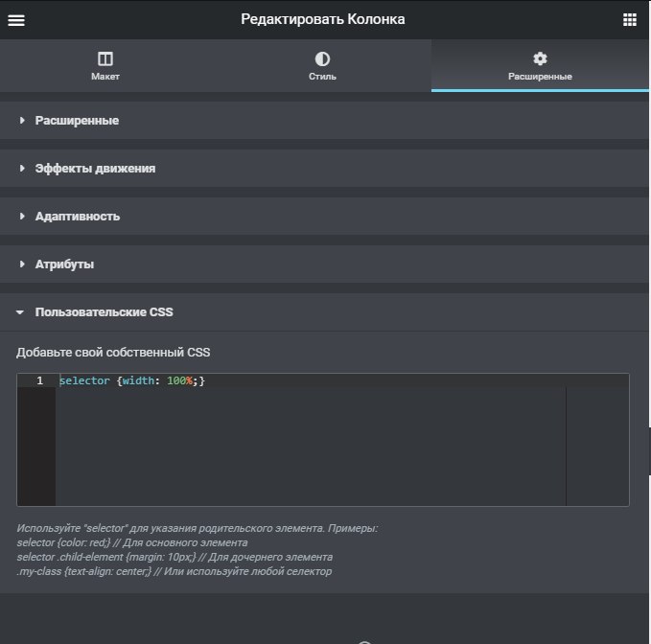Click the 'width' property in CSS code
The width and height of the screenshot is (651, 644).
[138, 380]
